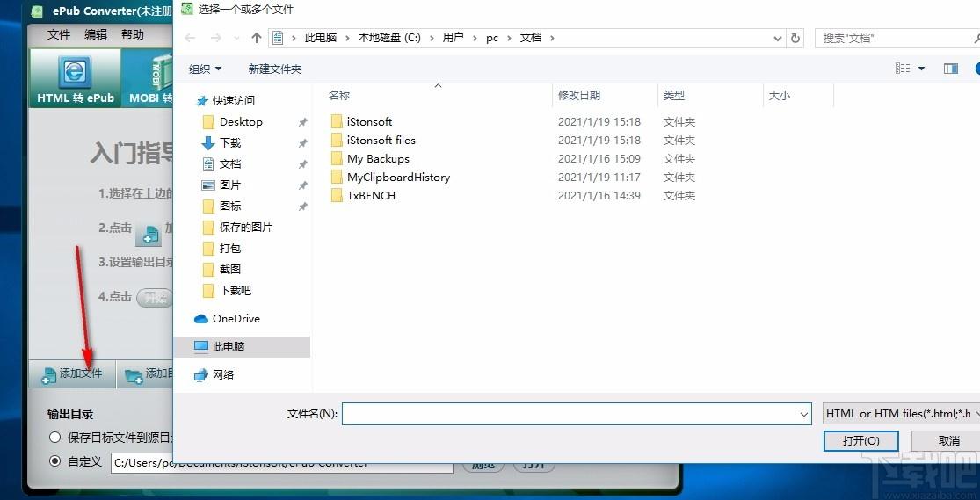Open recent locations dropdown arrow
Viewport: 980px width, 500px height.
pyautogui.click(x=237, y=38)
